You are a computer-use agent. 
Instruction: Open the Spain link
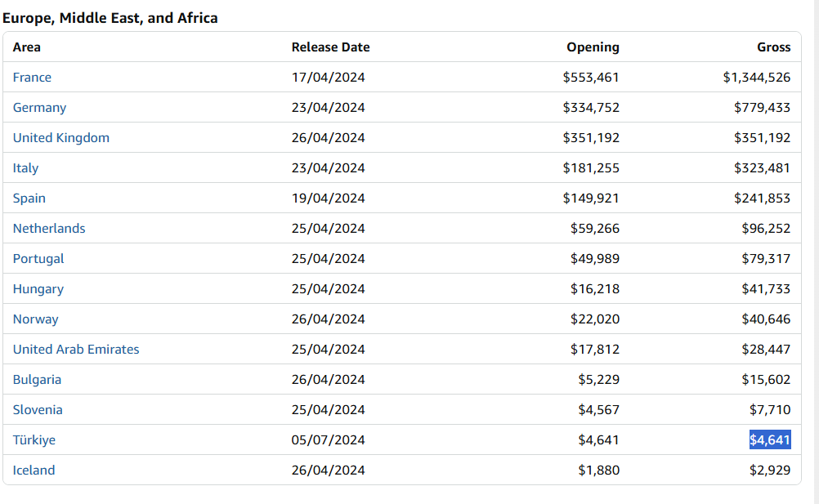[x=29, y=198]
